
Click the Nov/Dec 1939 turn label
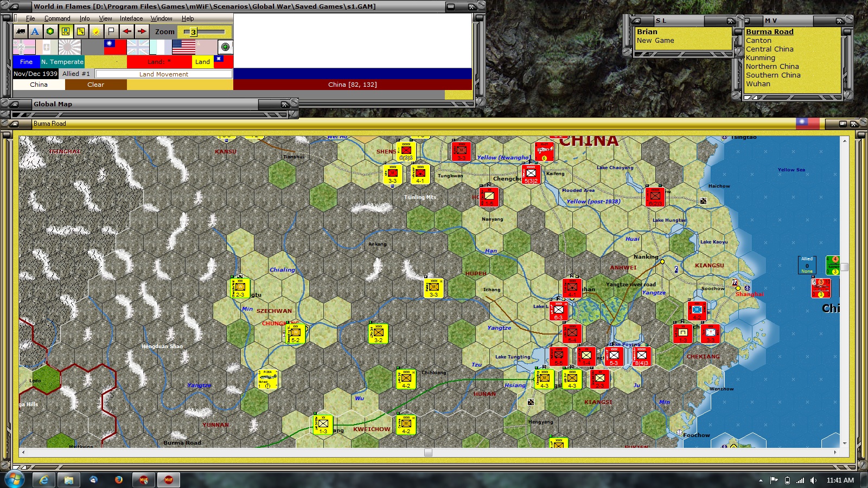click(x=35, y=74)
